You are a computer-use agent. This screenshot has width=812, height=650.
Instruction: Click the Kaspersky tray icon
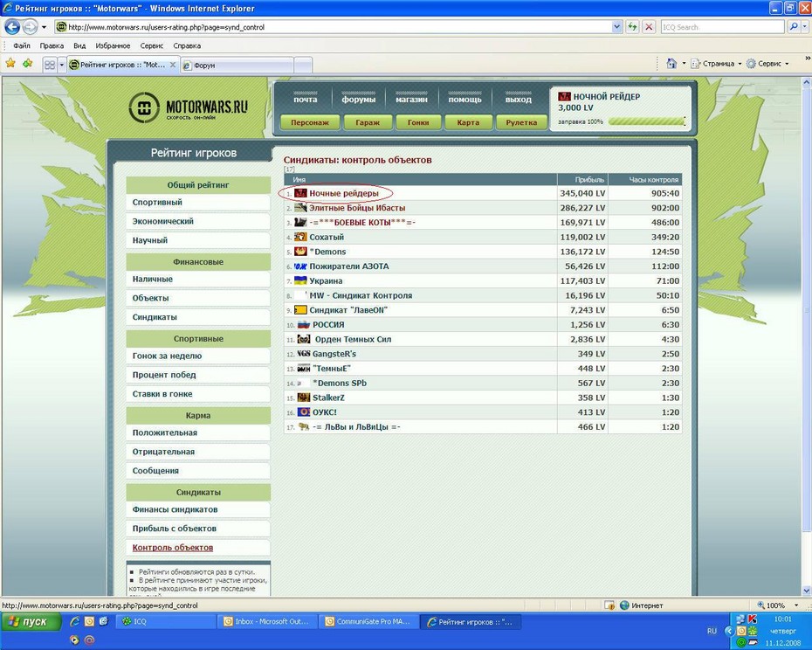pyautogui.click(x=752, y=619)
